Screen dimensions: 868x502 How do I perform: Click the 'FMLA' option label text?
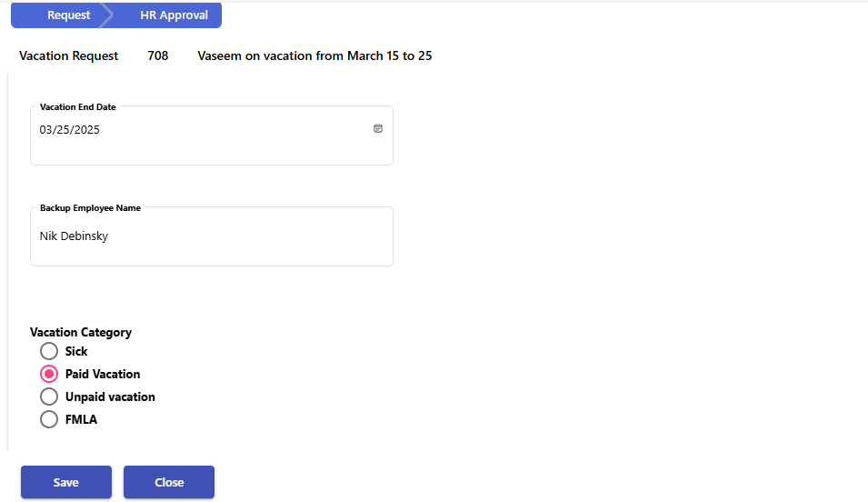tap(82, 419)
